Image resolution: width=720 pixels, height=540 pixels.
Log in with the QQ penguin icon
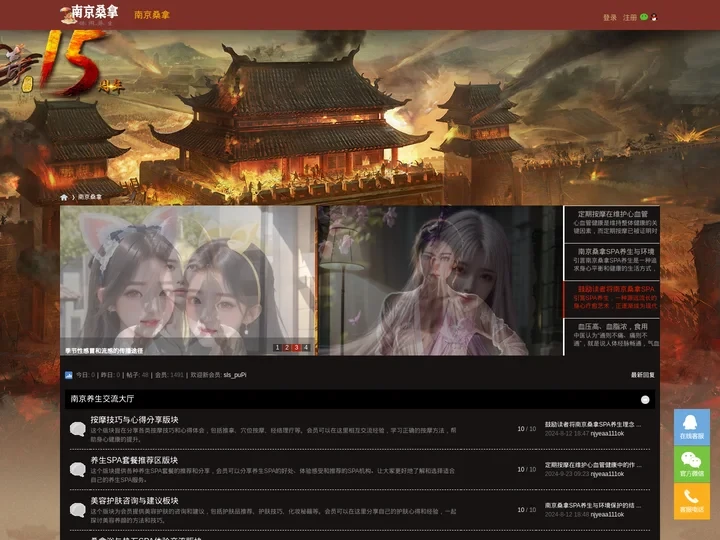click(654, 17)
